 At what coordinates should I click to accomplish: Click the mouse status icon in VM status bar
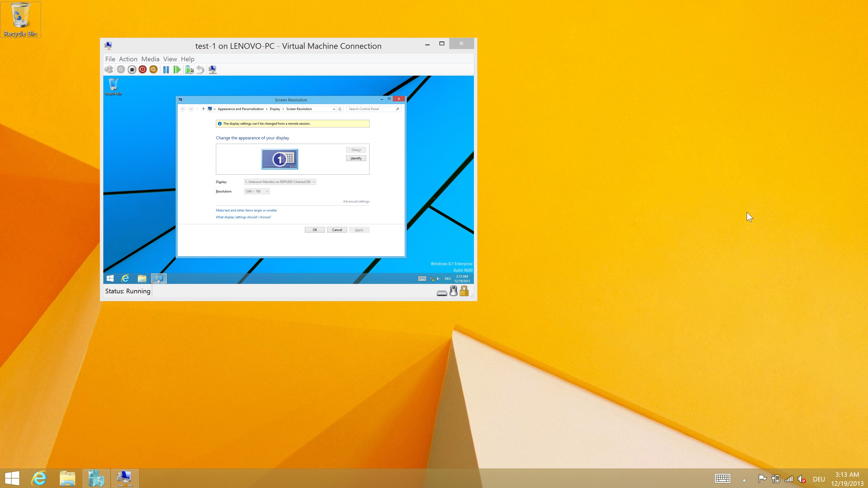pos(454,291)
